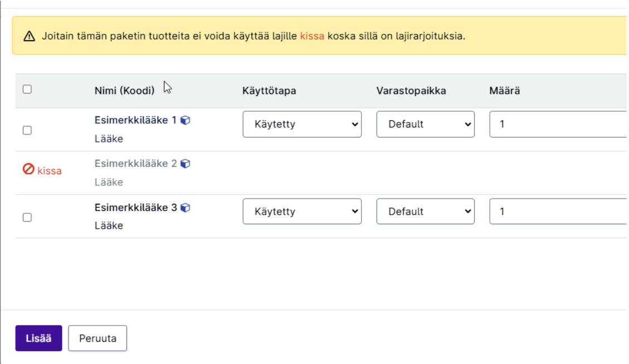Click the box icon next to Esimerkkilääke 3

[x=186, y=208]
